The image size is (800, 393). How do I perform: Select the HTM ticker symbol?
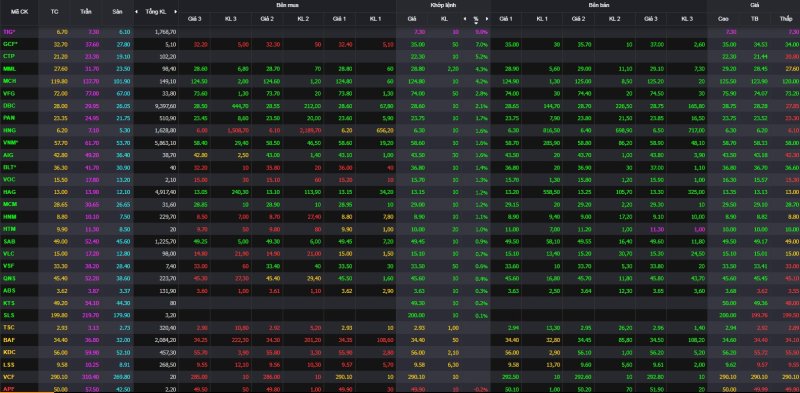9,229
